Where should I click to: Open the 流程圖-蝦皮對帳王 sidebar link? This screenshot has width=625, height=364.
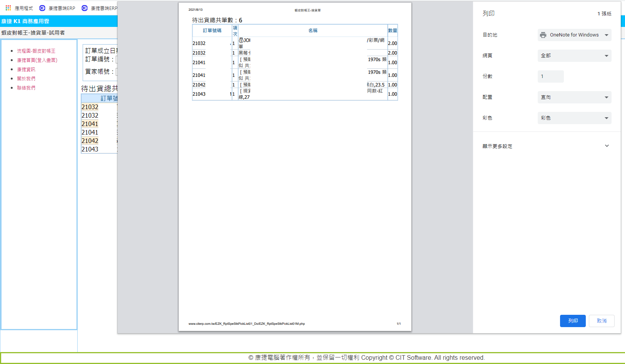click(36, 51)
